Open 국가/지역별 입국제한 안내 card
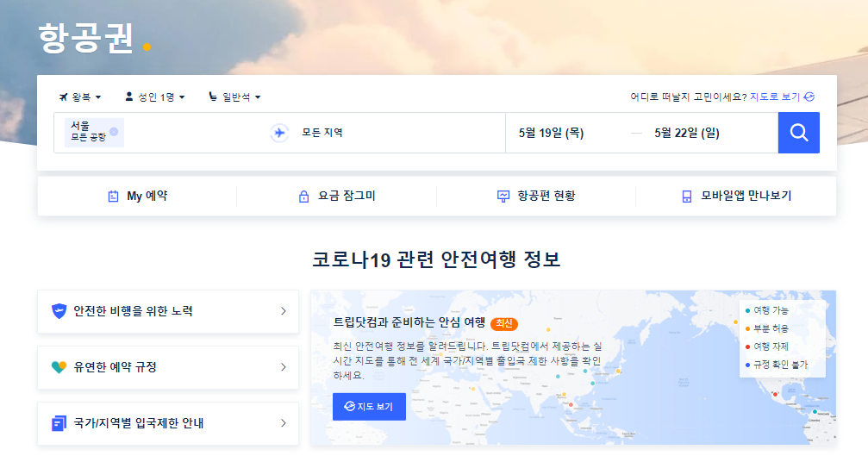The image size is (868, 462). point(168,423)
